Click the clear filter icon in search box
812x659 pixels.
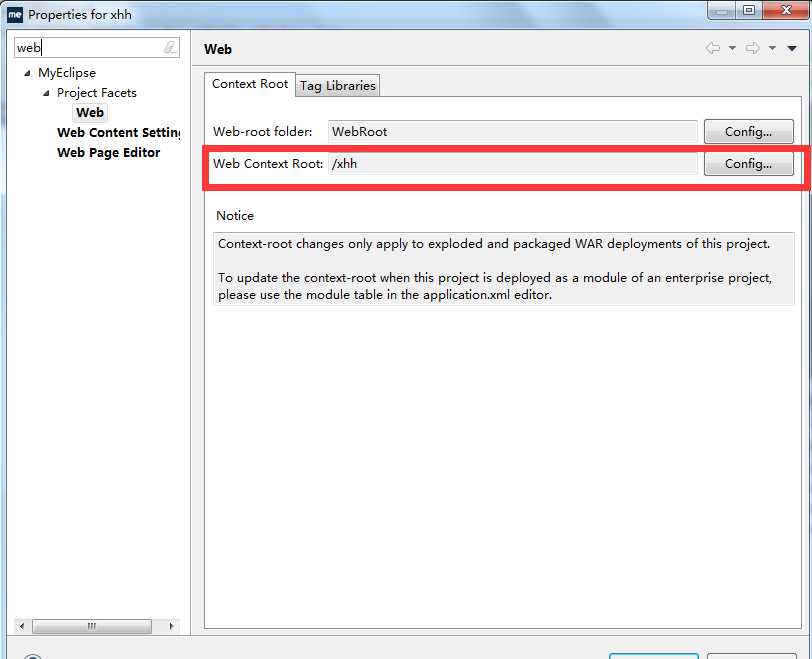tap(170, 48)
